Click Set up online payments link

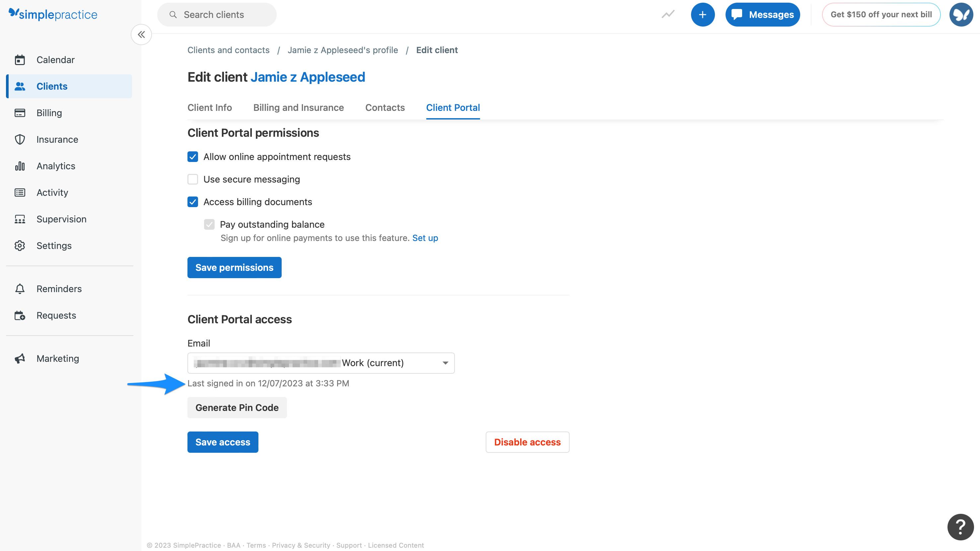pos(425,238)
